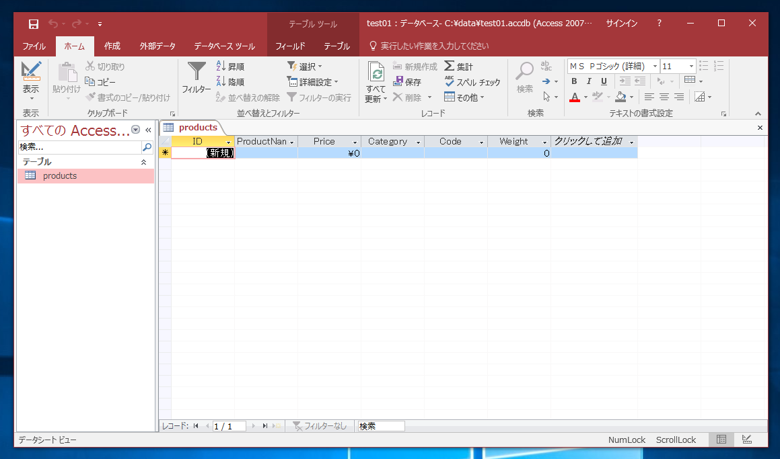Open 詳細設定 dropdown

coord(313,82)
